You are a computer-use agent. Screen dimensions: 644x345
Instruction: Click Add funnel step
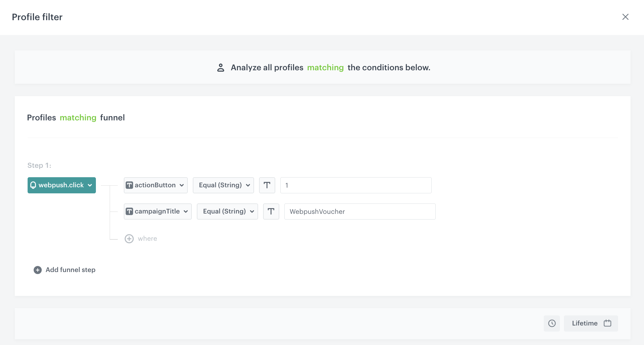click(x=70, y=270)
